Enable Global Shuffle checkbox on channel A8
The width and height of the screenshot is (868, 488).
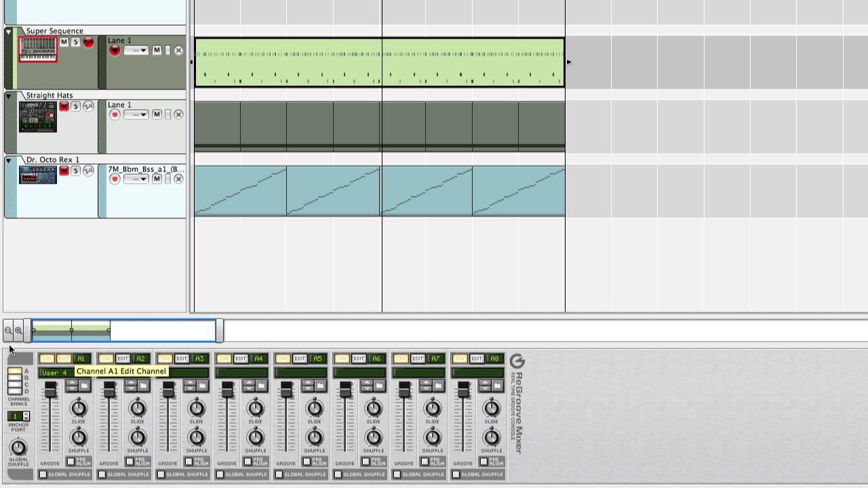click(x=456, y=474)
